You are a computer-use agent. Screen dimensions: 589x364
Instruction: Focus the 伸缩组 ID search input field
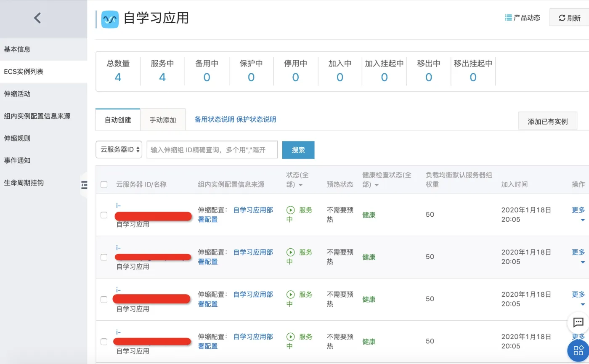212,149
